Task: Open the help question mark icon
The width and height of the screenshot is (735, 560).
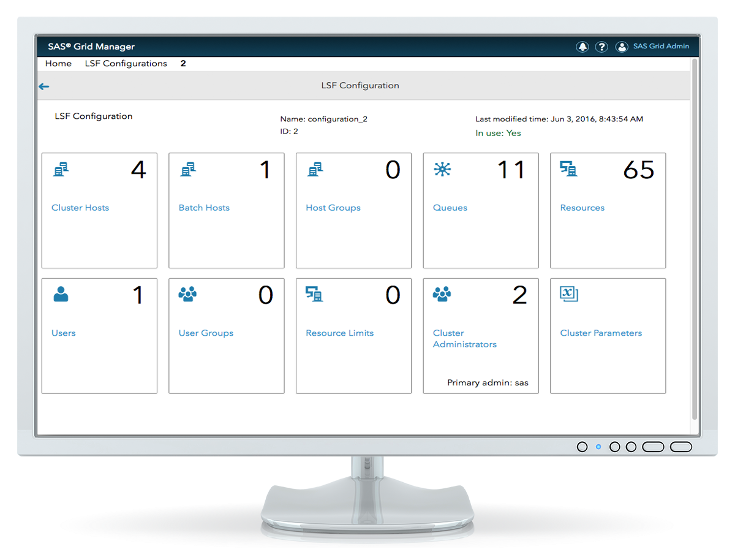Action: [x=601, y=47]
